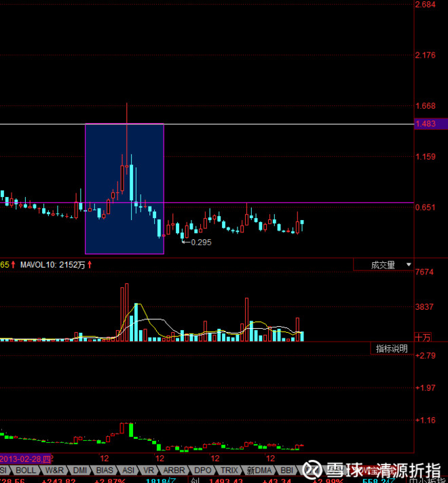Image resolution: width=448 pixels, height=483 pixels.
Task: Open the 新DMA indicator tab
Action: pyautogui.click(x=259, y=470)
